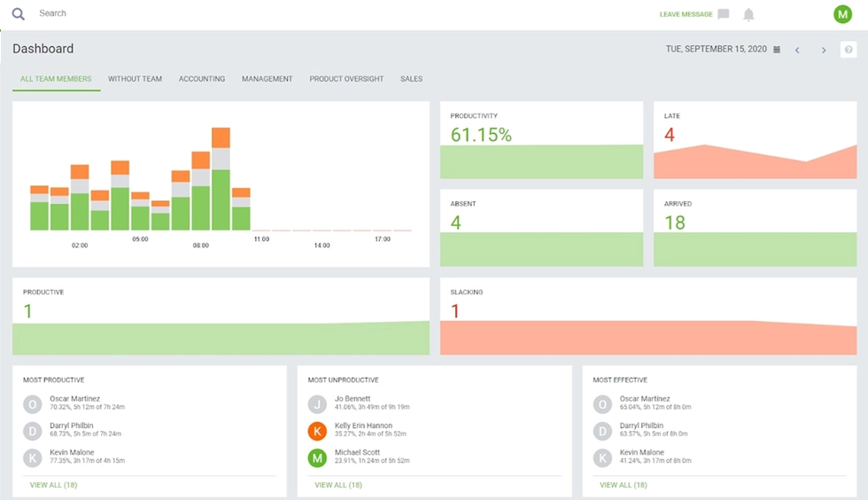
Task: Click the leave message chat icon
Action: pyautogui.click(x=724, y=14)
